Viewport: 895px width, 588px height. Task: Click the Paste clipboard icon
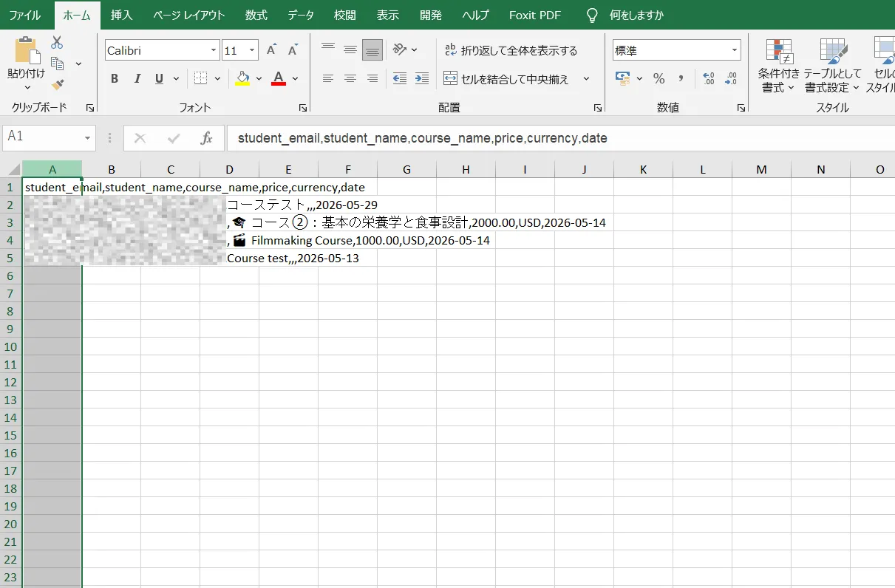pyautogui.click(x=27, y=50)
